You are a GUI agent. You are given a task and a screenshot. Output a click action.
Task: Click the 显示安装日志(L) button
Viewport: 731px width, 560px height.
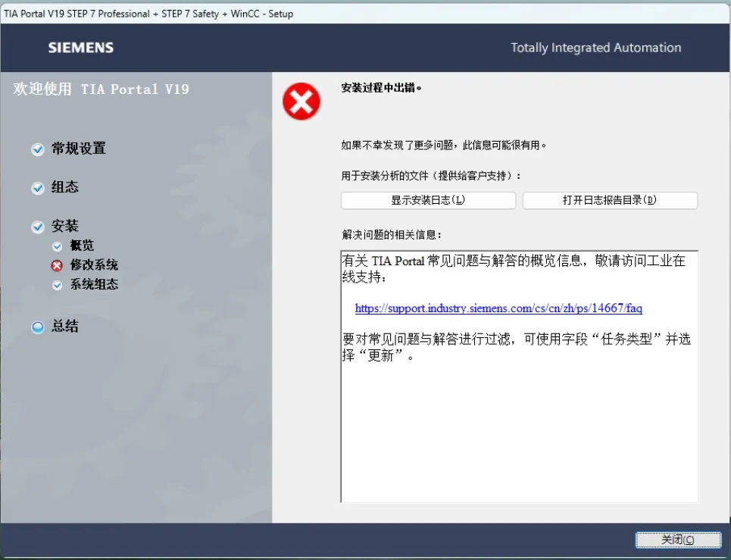(428, 201)
